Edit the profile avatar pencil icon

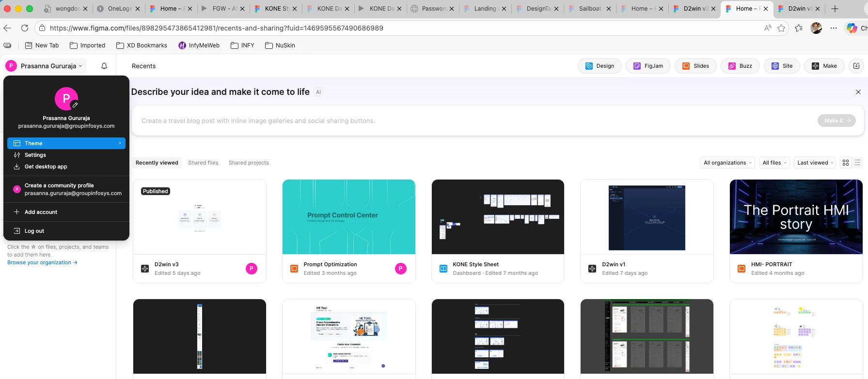75,105
